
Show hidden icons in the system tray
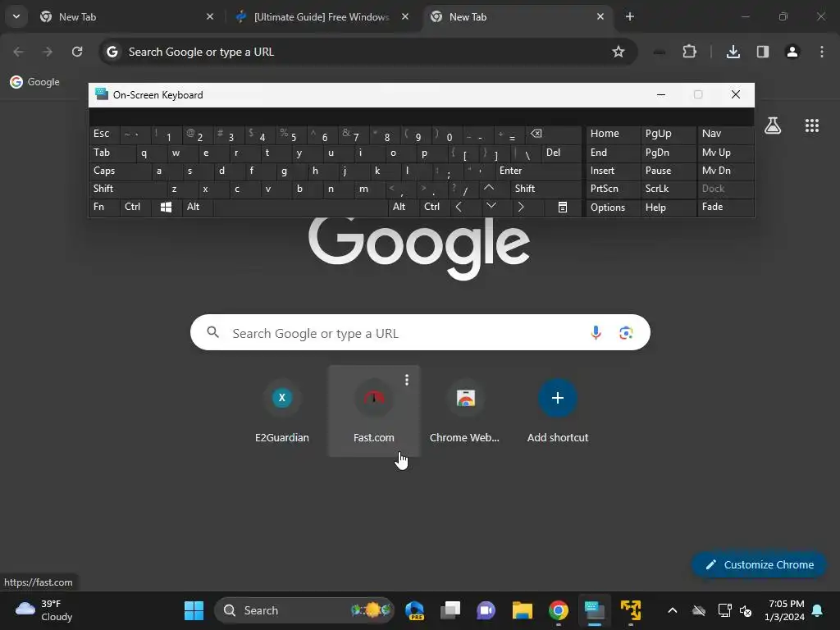click(x=673, y=610)
